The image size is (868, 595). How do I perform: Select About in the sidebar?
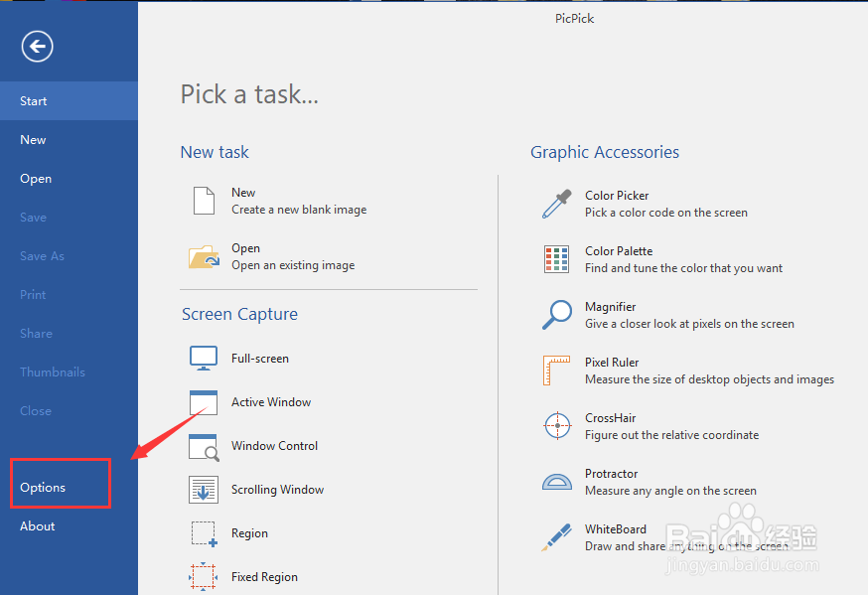38,526
